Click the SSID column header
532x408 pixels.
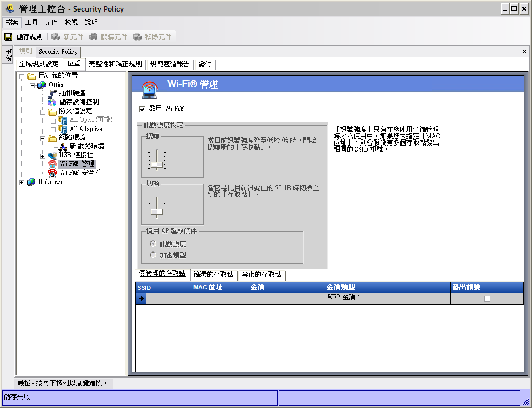tap(164, 287)
